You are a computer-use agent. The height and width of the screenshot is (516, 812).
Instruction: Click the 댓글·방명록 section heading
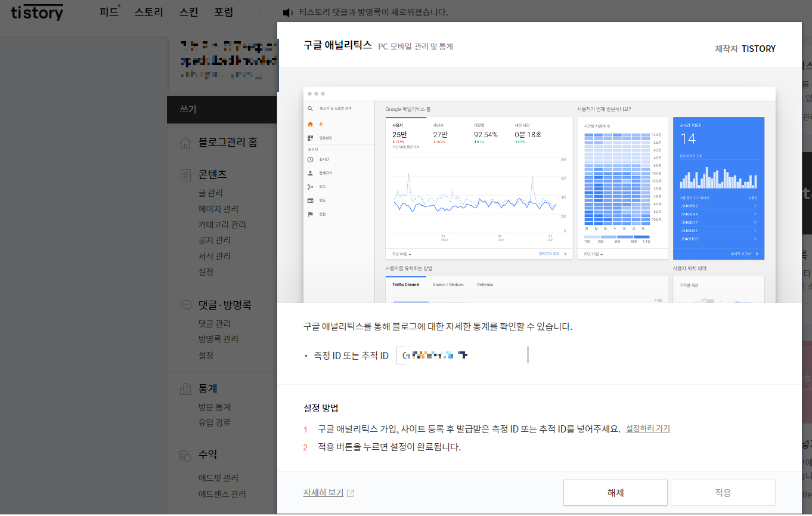pos(225,305)
